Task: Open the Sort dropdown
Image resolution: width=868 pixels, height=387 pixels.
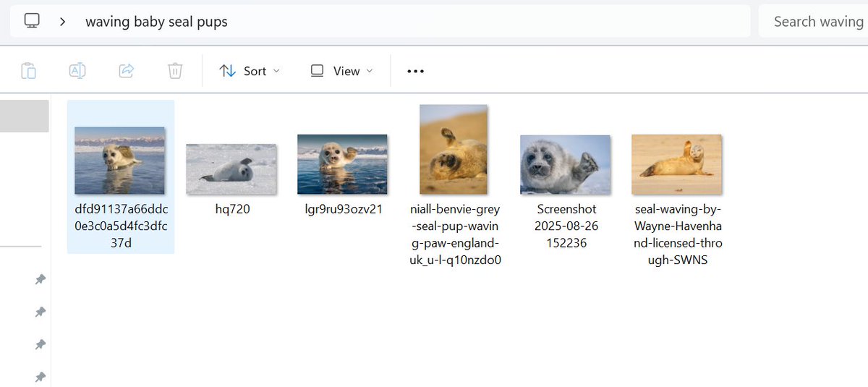Action: click(250, 71)
